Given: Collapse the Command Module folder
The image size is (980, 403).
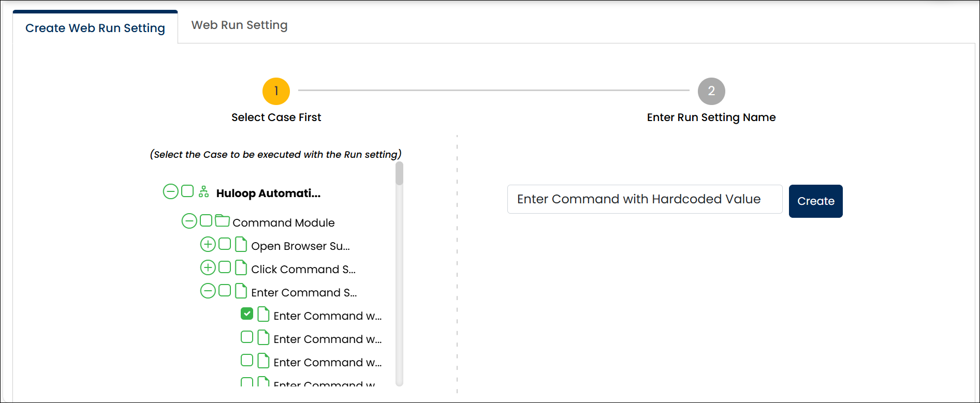Looking at the screenshot, I should (x=189, y=221).
